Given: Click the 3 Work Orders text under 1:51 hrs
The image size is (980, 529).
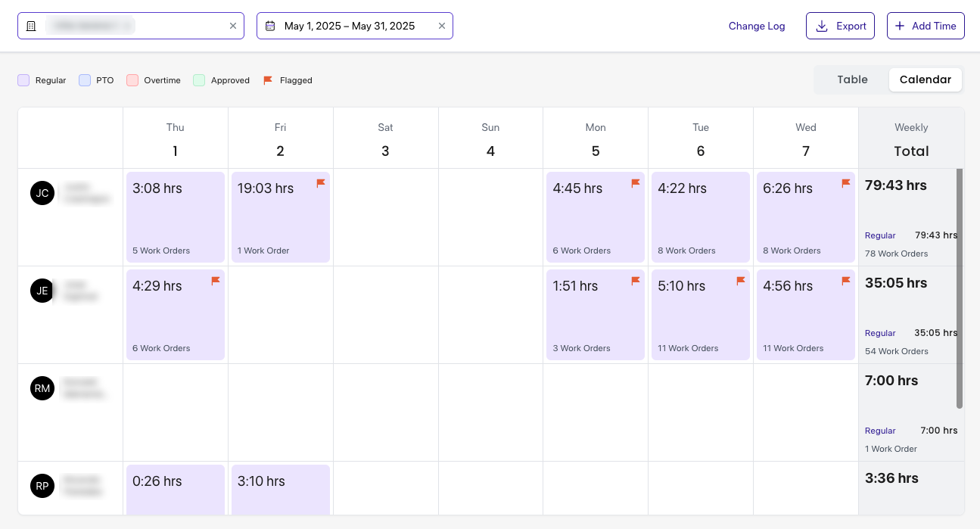Looking at the screenshot, I should point(581,348).
